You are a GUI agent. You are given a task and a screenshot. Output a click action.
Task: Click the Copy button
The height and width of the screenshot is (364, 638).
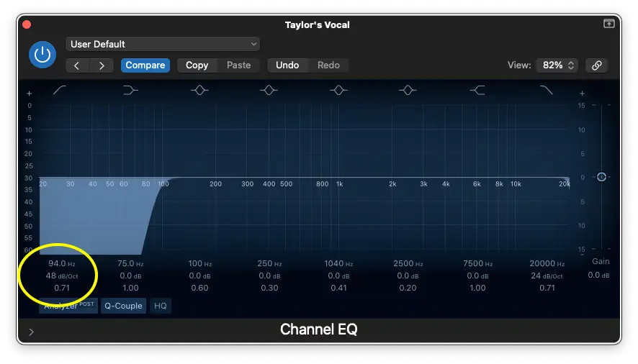pyautogui.click(x=197, y=65)
